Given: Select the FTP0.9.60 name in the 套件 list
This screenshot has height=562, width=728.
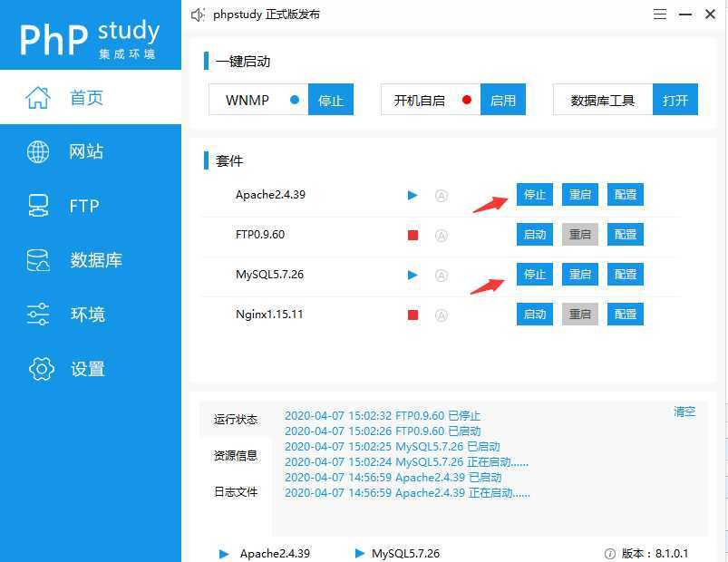Looking at the screenshot, I should 260,235.
